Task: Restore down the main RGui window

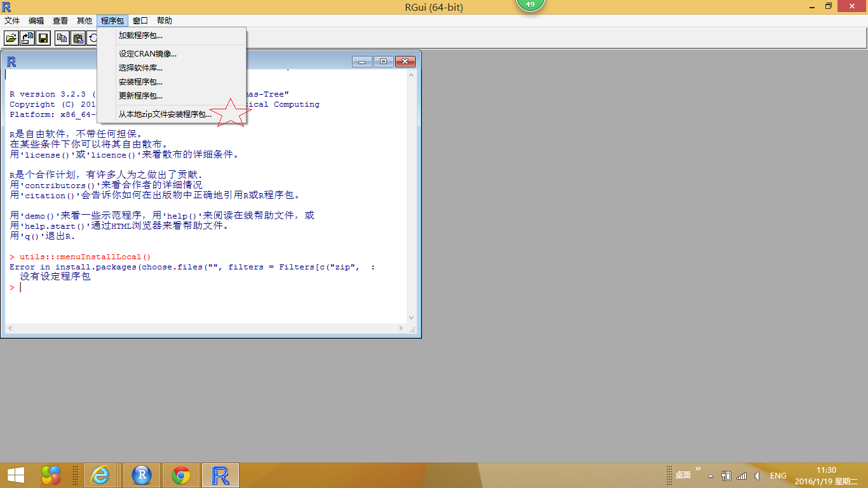Action: [829, 6]
